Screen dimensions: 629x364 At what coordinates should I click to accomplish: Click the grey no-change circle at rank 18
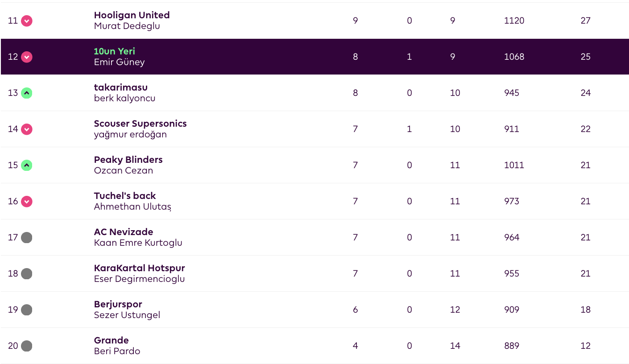click(x=27, y=274)
